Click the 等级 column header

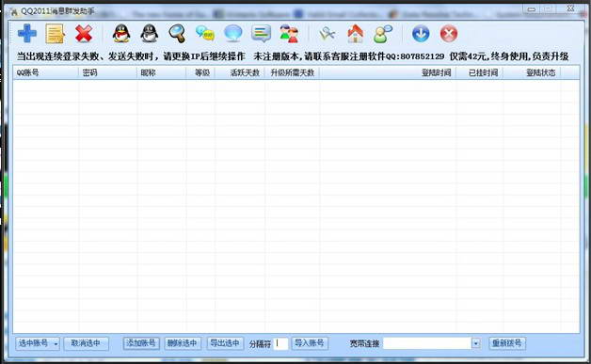pos(200,72)
